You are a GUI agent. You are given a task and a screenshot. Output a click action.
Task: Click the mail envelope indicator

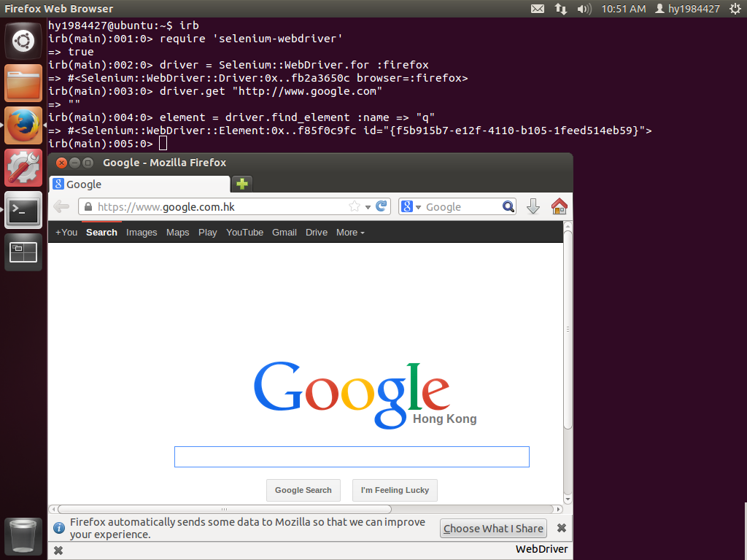538,9
